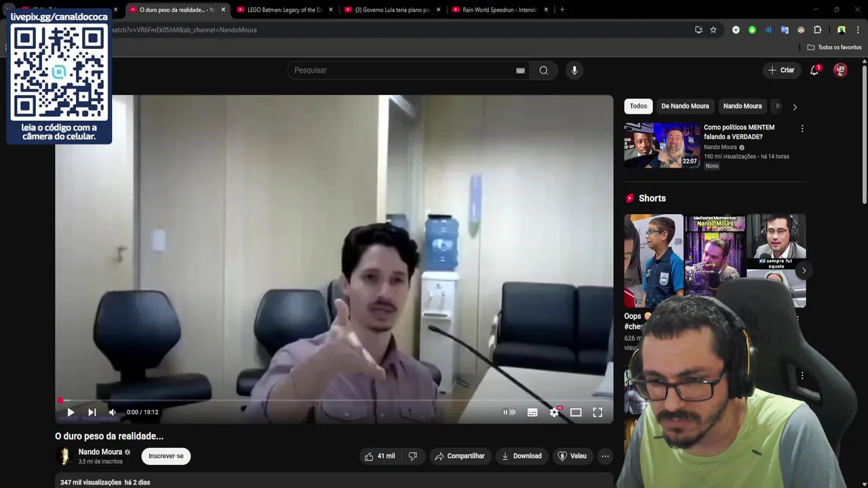Open the on-screen keyboard icon in search
Viewport: 868px width, 488px height.
pos(520,70)
